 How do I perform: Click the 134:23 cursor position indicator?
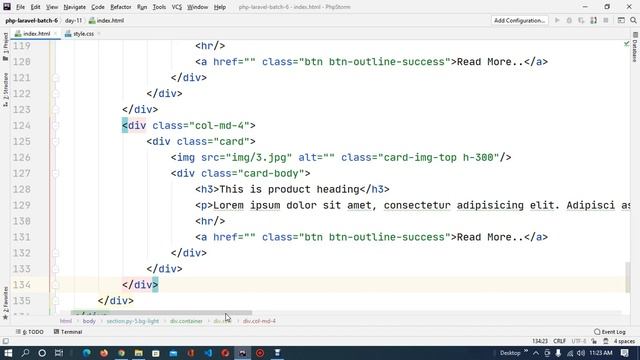[x=540, y=341]
